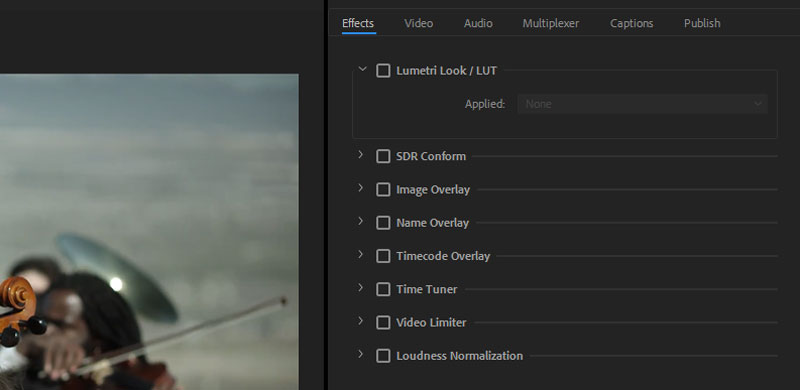Click the Applied: label text
This screenshot has width=800, height=390.
click(x=485, y=104)
